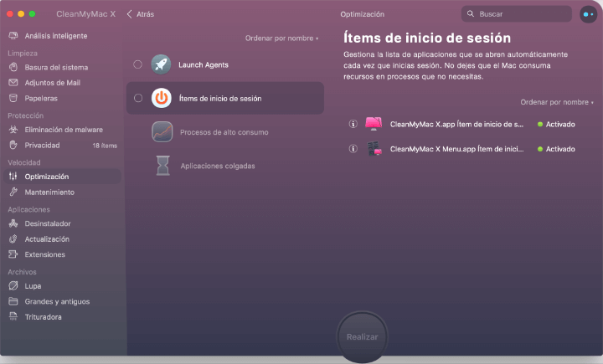This screenshot has width=603, height=364.
Task: Click the magnifier icon in search field
Action: [x=471, y=14]
